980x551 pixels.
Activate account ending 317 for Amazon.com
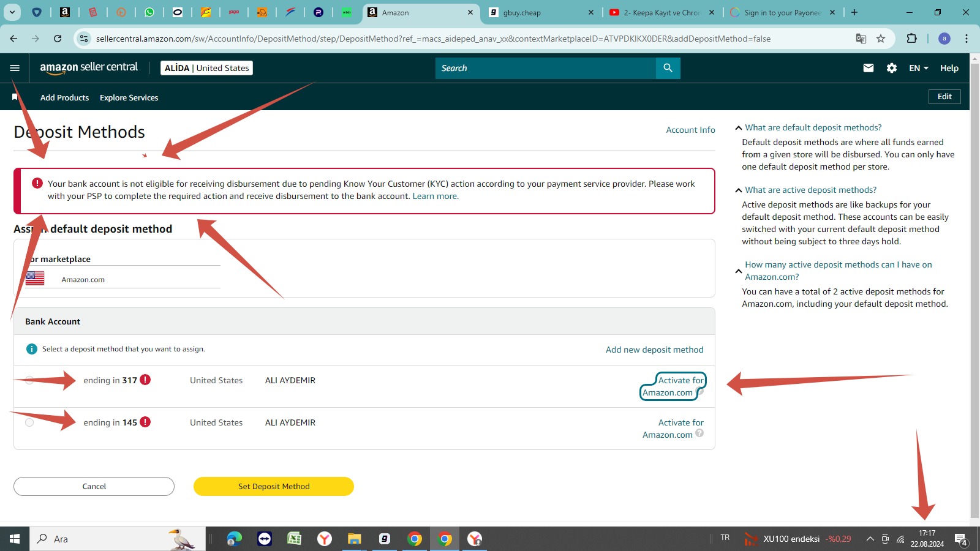coord(673,386)
